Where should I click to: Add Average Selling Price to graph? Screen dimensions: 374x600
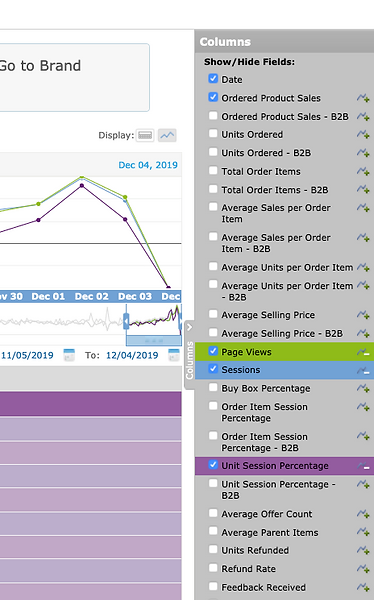(363, 315)
